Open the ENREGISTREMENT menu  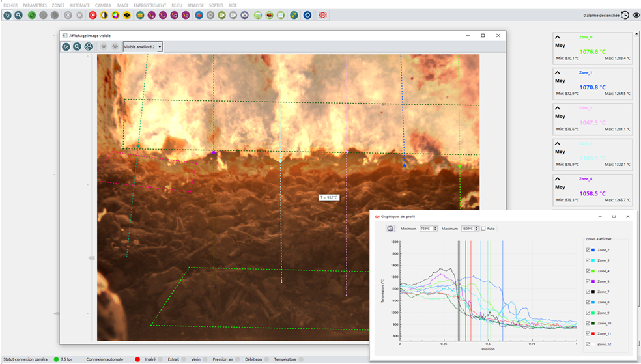(x=149, y=5)
